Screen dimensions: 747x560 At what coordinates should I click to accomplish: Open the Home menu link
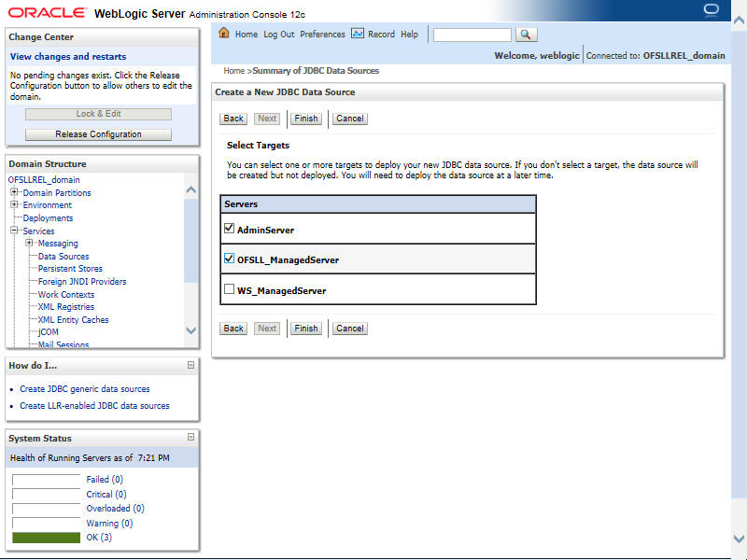point(247,35)
